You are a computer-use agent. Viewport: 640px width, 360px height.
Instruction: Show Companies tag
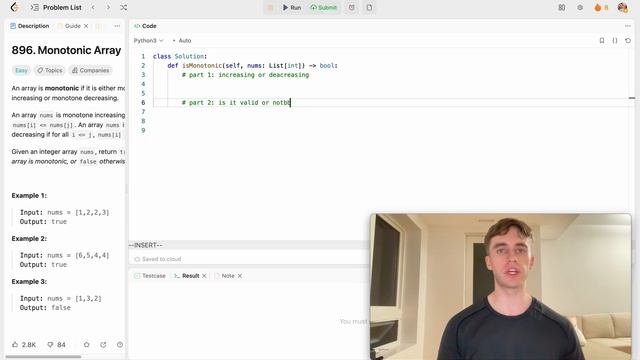coord(90,70)
